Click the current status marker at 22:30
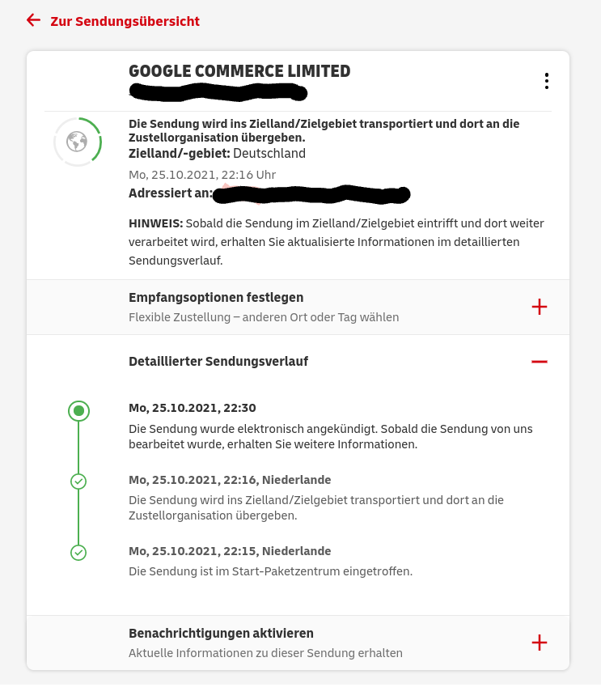The width and height of the screenshot is (601, 700). coord(78,411)
